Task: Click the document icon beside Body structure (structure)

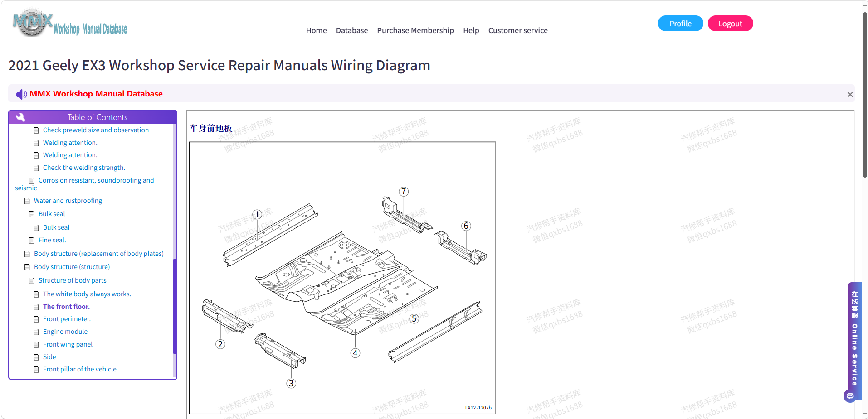Action: (27, 267)
